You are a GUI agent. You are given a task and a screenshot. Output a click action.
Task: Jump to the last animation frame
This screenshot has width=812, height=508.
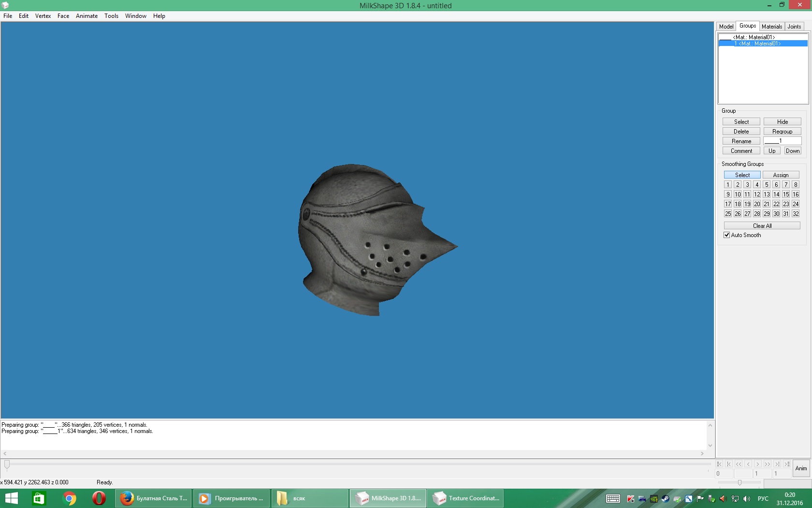point(787,464)
